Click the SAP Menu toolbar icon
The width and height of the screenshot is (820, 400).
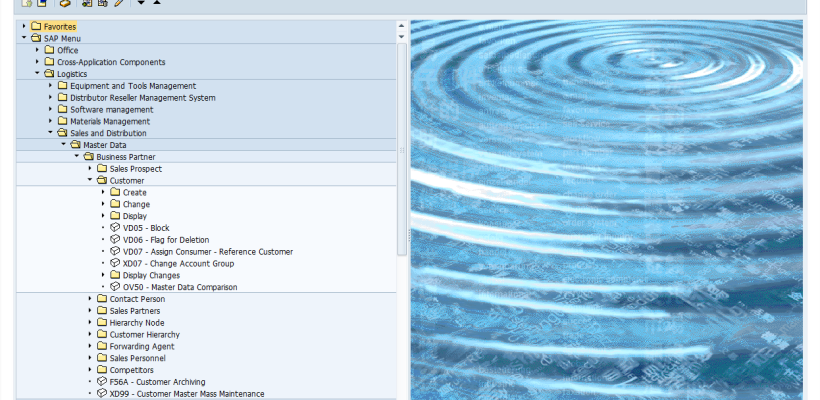pyautogui.click(x=42, y=3)
